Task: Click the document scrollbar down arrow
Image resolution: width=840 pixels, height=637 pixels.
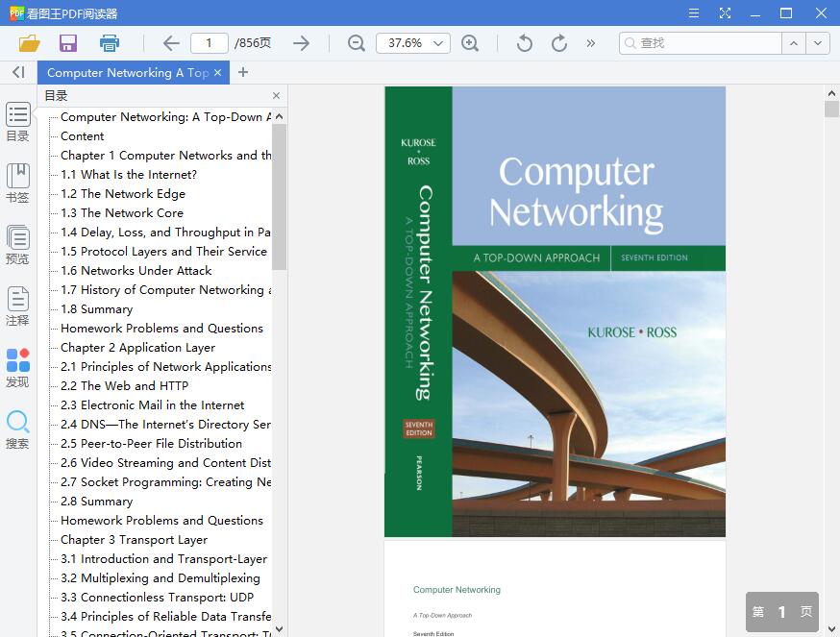Action: pyautogui.click(x=831, y=629)
